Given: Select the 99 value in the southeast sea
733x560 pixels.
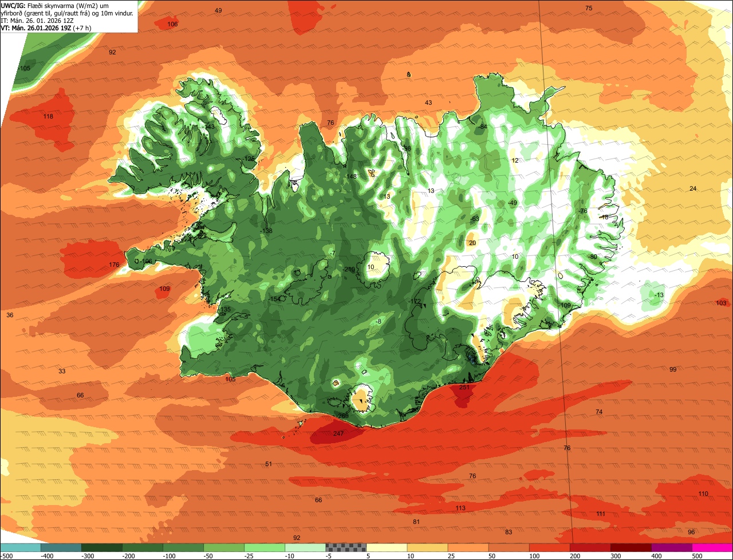Looking at the screenshot, I should (x=673, y=370).
